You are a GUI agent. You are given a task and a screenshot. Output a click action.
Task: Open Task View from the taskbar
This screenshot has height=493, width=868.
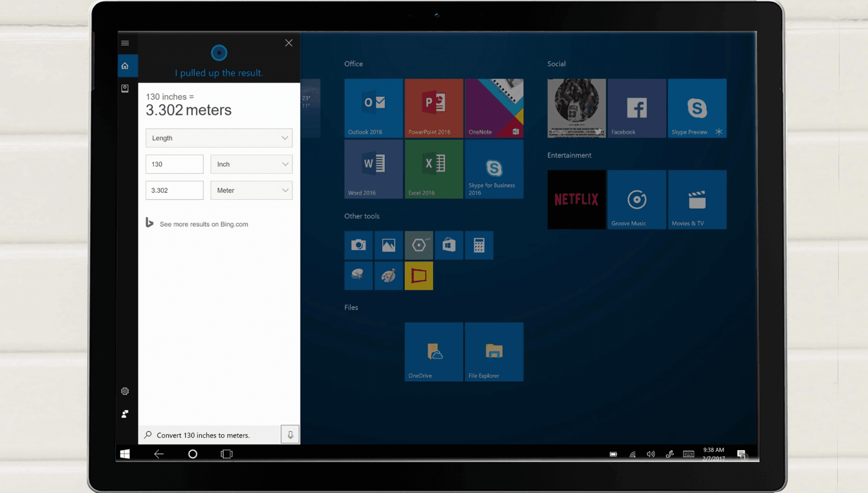pos(227,454)
